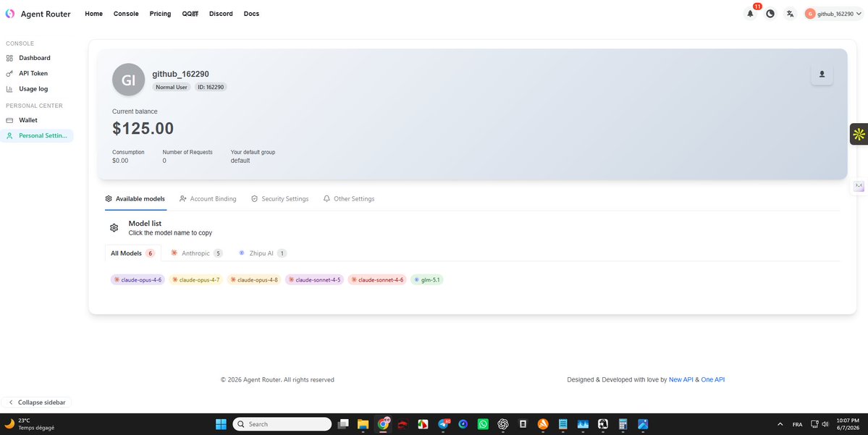This screenshot has height=435, width=868.
Task: Open the notifications bell icon
Action: (x=750, y=14)
